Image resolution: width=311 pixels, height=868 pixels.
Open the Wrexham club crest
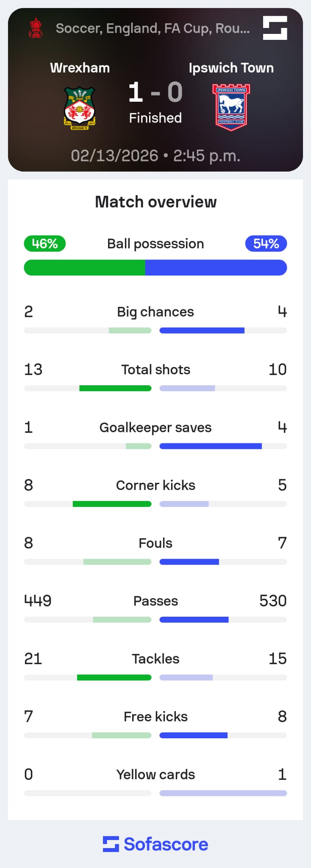(80, 108)
